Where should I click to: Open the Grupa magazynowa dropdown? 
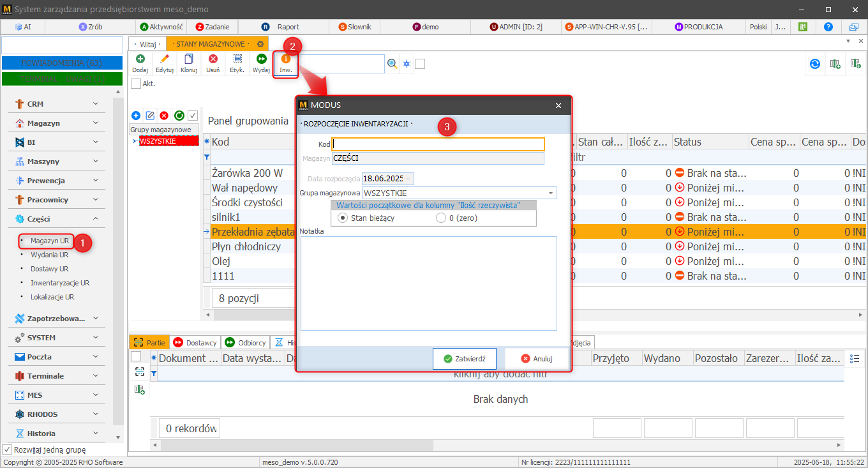(x=550, y=193)
